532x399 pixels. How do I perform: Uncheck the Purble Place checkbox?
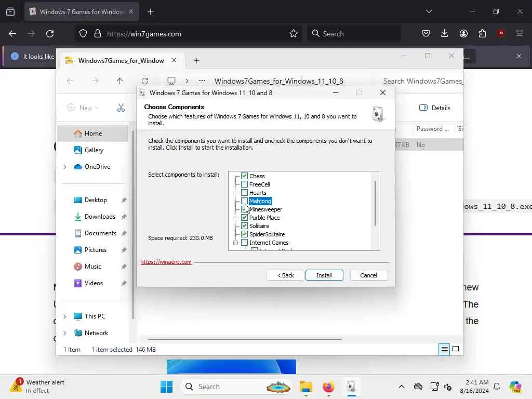pos(244,218)
